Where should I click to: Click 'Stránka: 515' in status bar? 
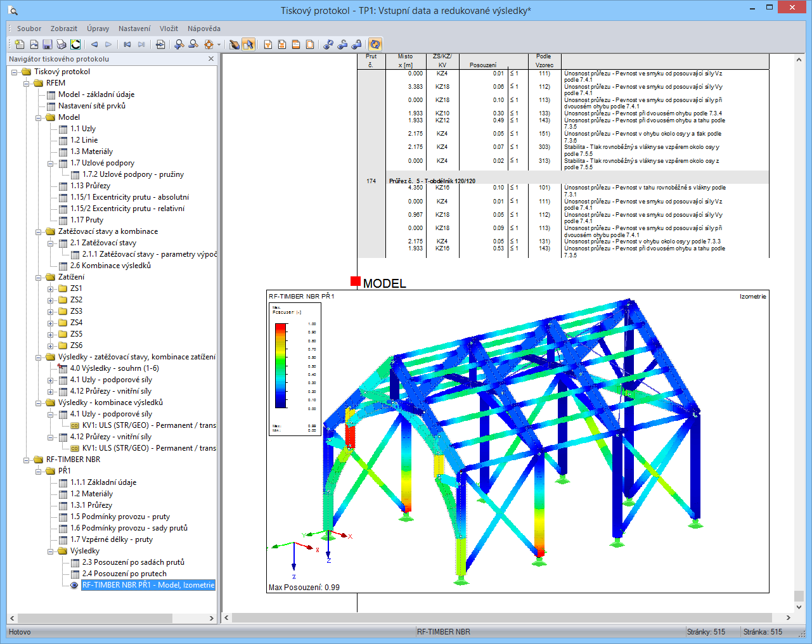[763, 632]
